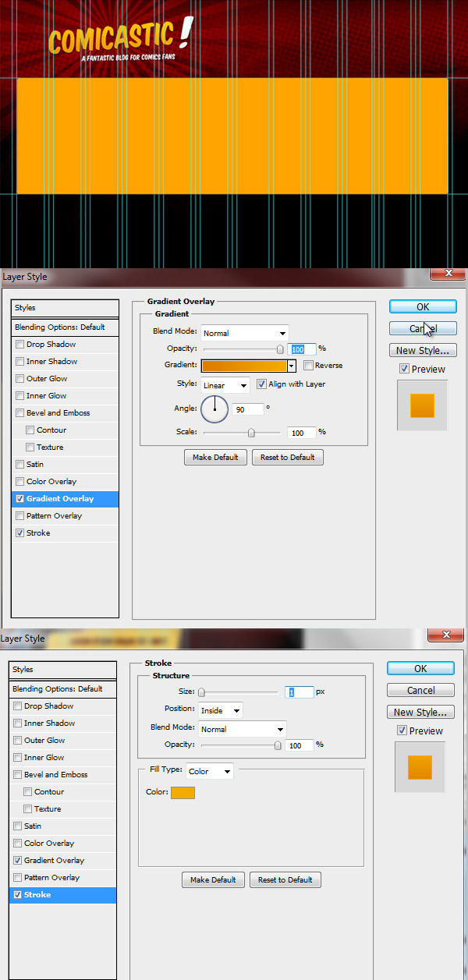Click preview thumbnail in Gradient Overlay dialog
468x980 pixels.
click(x=422, y=405)
